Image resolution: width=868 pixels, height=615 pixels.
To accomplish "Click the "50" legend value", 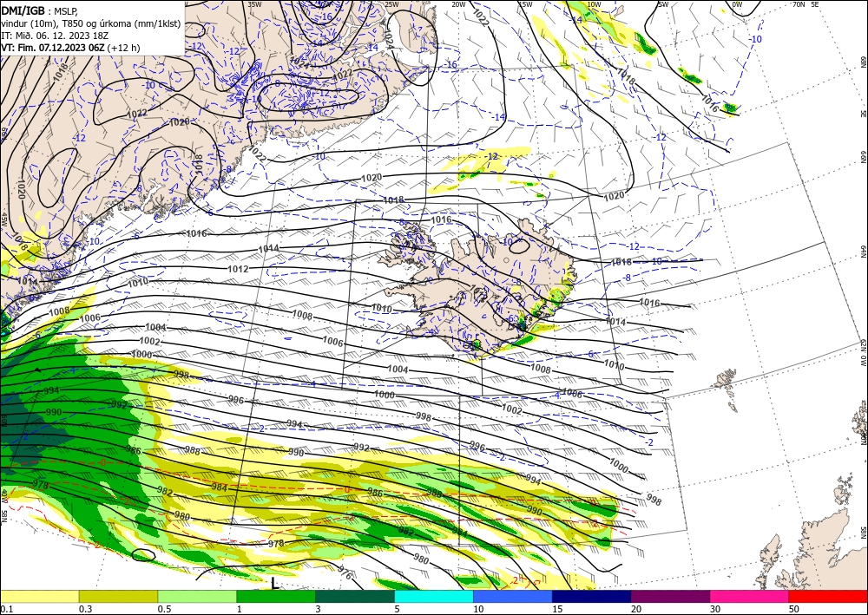I will [x=794, y=609].
